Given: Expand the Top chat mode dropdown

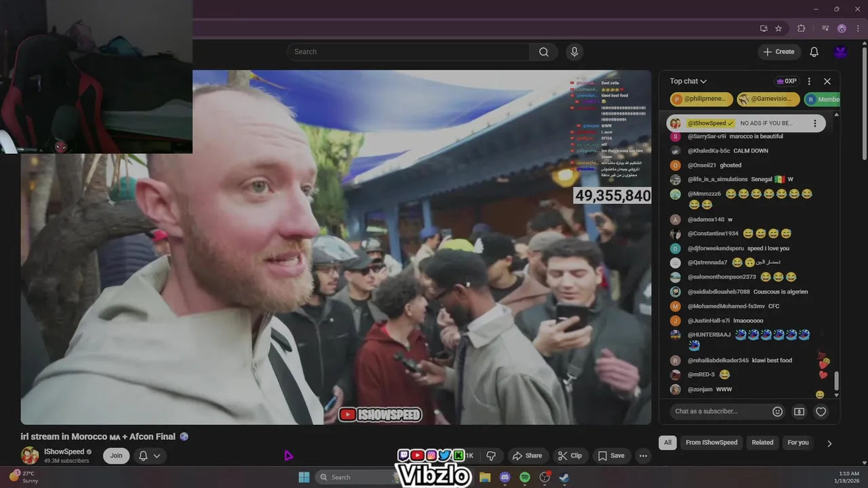Looking at the screenshot, I should point(688,81).
